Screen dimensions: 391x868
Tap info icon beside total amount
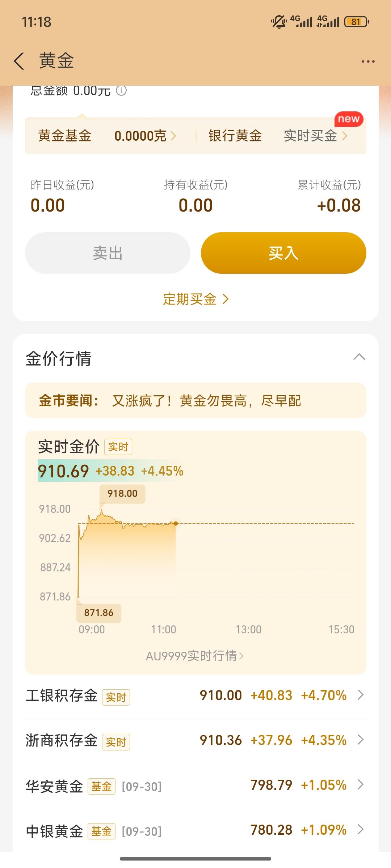pos(121,90)
